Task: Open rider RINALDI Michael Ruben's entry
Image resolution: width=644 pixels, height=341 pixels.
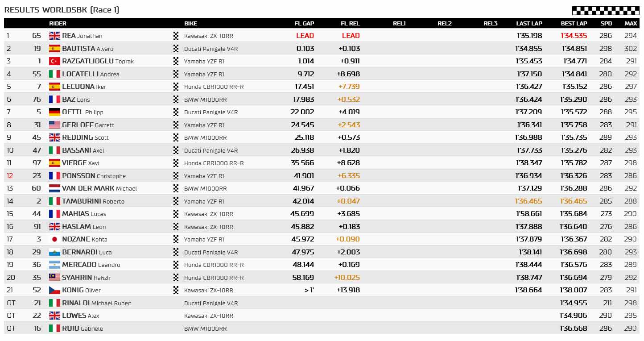Action: click(x=97, y=303)
